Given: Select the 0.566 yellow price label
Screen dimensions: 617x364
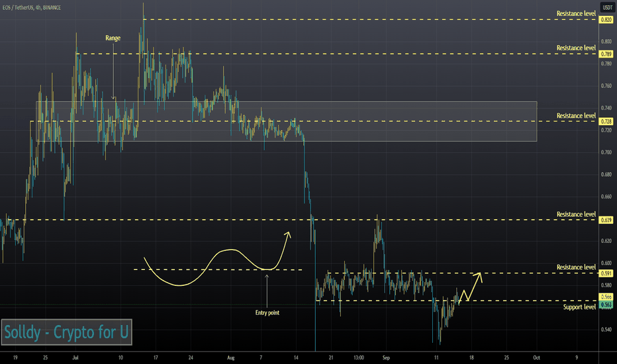Looking at the screenshot, I should point(606,296).
